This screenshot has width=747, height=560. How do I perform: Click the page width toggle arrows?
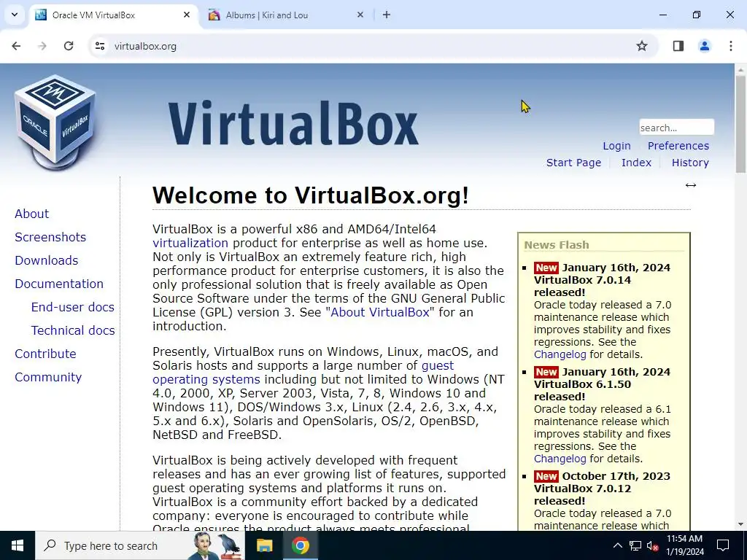(x=691, y=185)
